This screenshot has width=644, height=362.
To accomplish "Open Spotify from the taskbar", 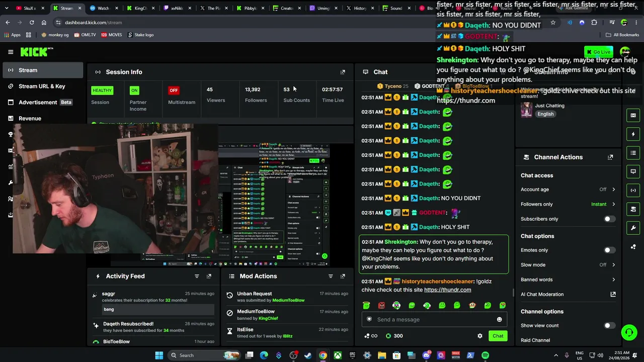I will (x=485, y=355).
